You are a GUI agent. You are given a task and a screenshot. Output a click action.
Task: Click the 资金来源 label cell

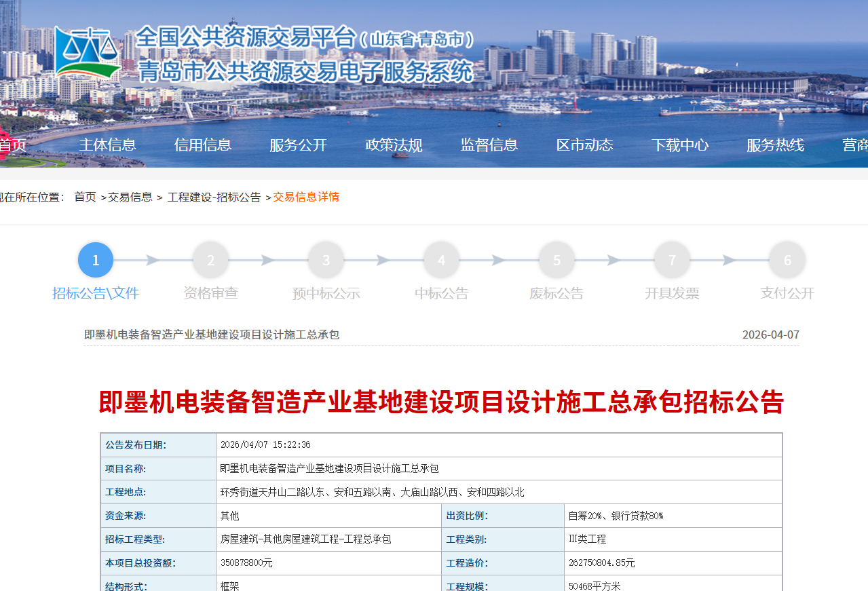158,516
